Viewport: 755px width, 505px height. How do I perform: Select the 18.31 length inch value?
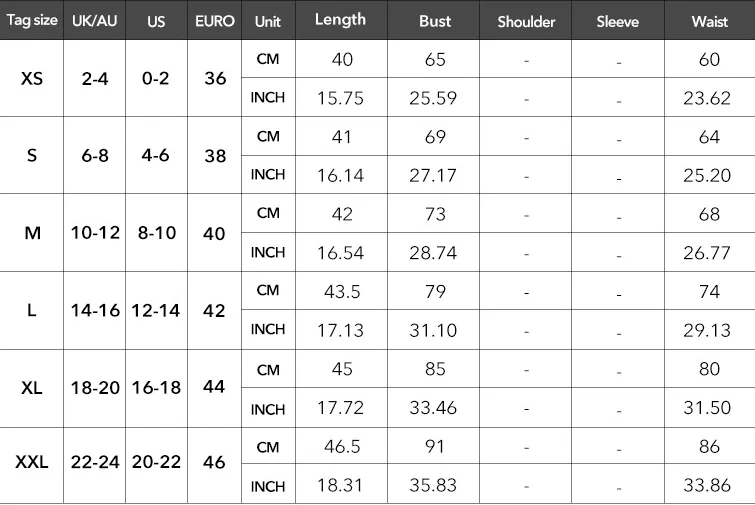(x=342, y=485)
